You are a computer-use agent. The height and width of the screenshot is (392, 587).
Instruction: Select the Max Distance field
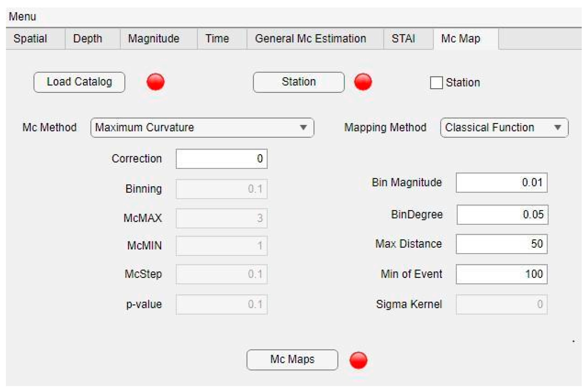pyautogui.click(x=501, y=244)
